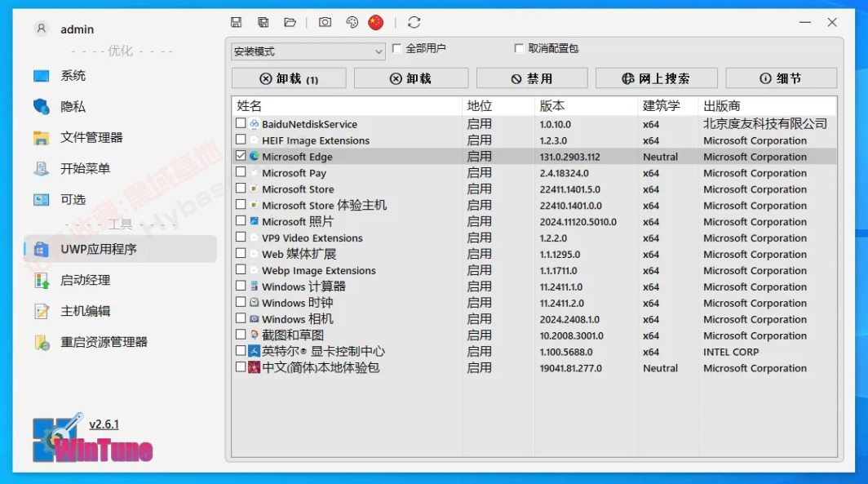
Task: Click the 英特尔 显卡控制中心 app icon
Action: 254,351
